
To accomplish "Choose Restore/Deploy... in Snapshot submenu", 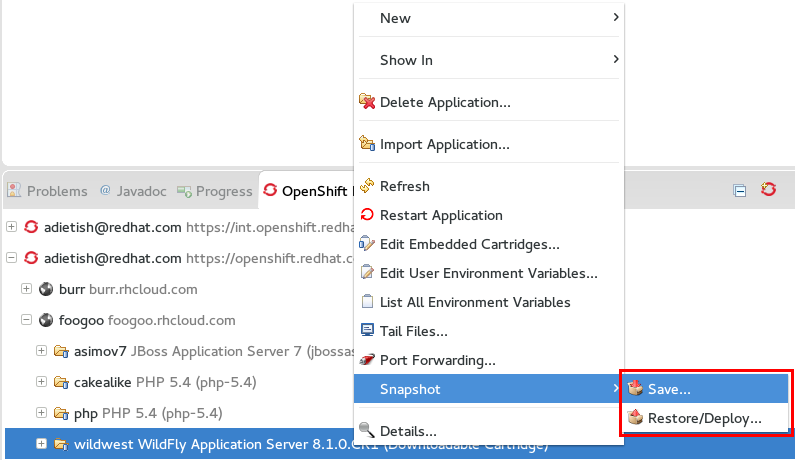I will (x=706, y=418).
